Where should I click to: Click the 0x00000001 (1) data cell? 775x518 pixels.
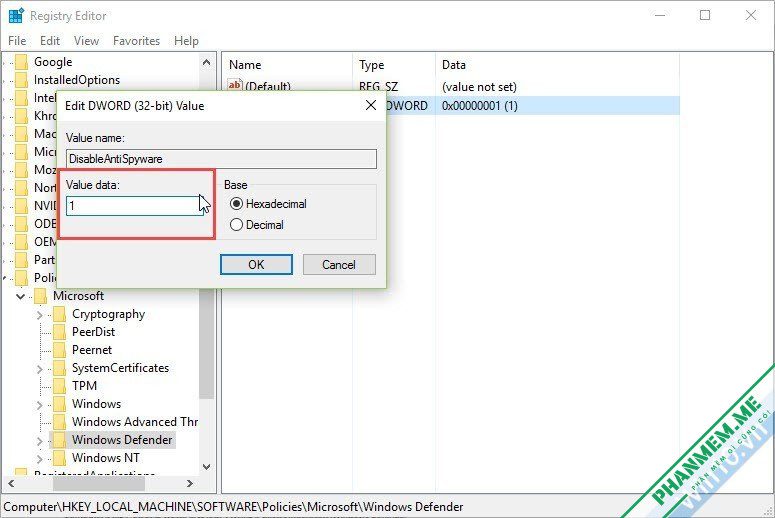480,106
